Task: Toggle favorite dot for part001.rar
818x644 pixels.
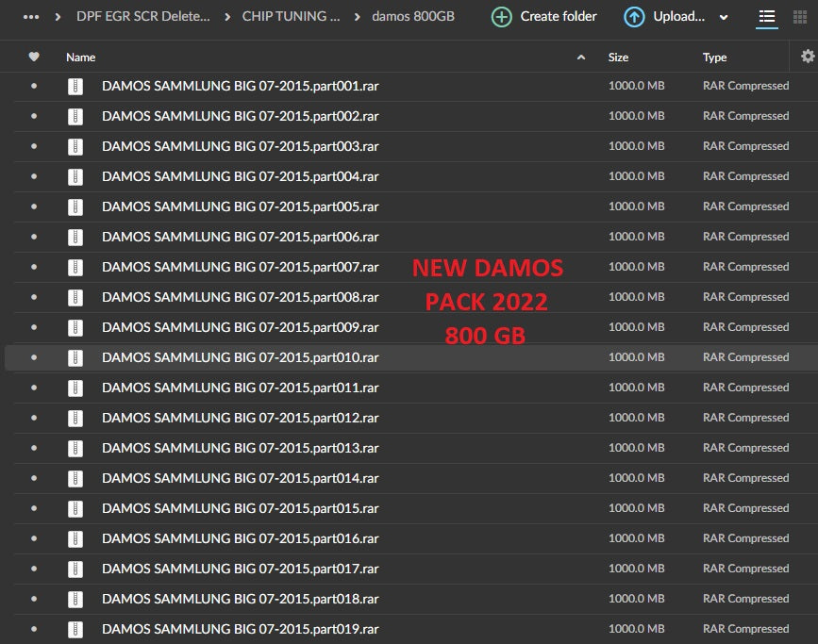Action: [x=34, y=86]
